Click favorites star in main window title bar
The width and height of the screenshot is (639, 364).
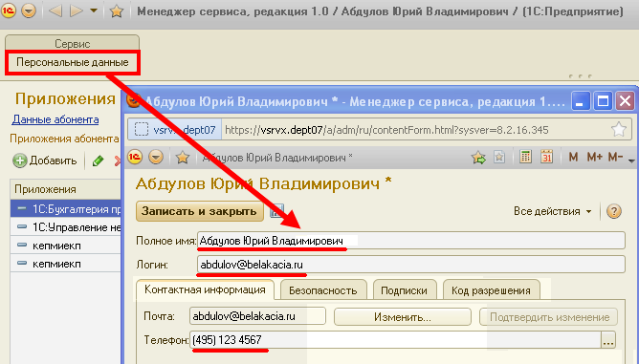117,11
